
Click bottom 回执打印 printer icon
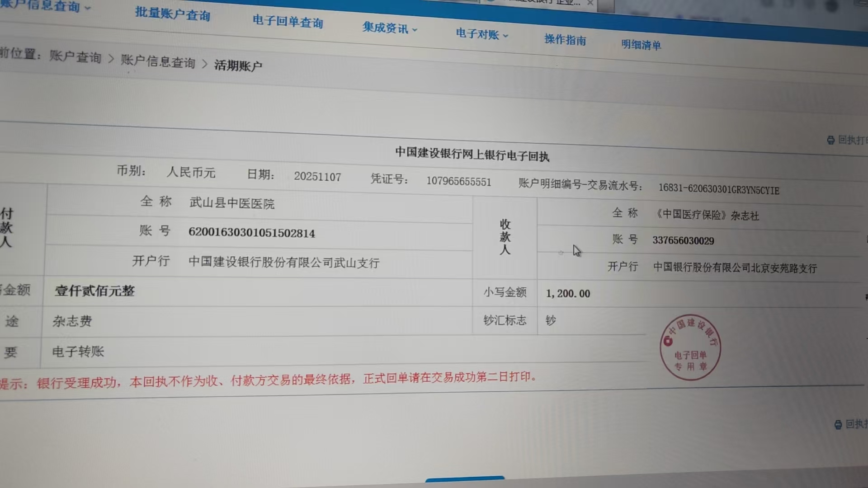click(x=838, y=425)
